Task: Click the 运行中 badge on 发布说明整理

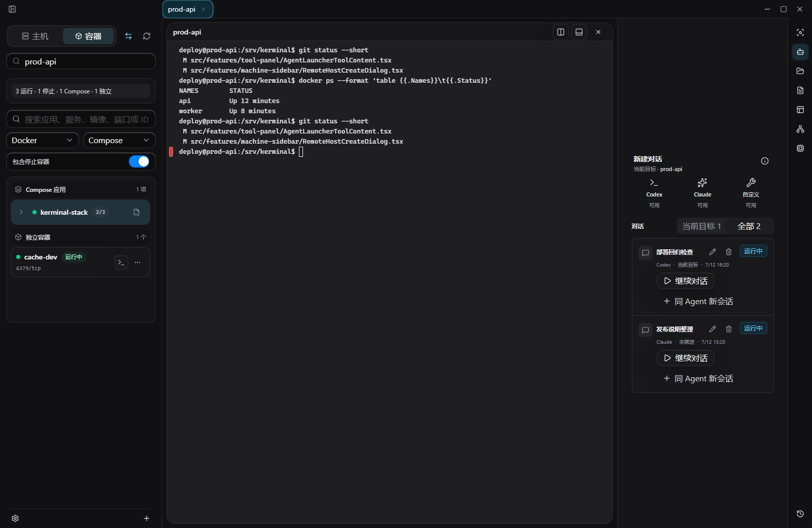Action: coord(753,328)
